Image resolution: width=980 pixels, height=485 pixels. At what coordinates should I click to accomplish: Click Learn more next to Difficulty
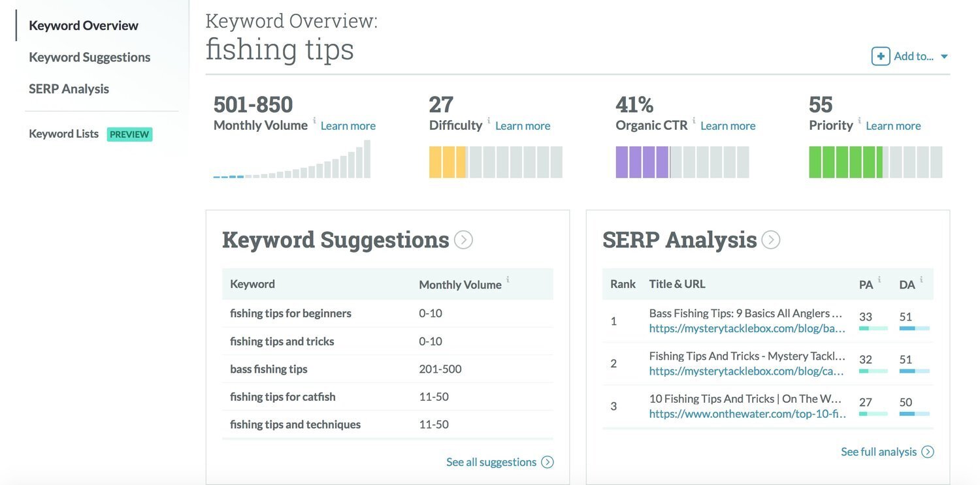(523, 125)
